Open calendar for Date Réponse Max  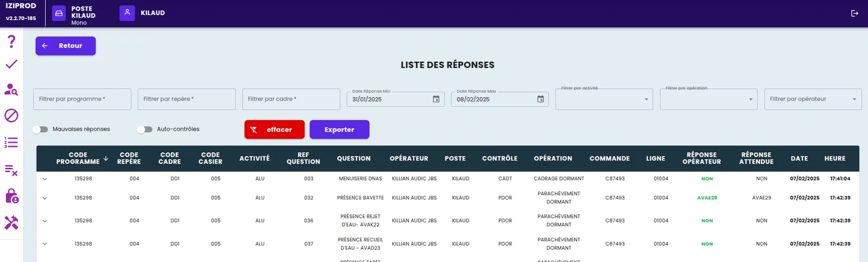pyautogui.click(x=540, y=99)
